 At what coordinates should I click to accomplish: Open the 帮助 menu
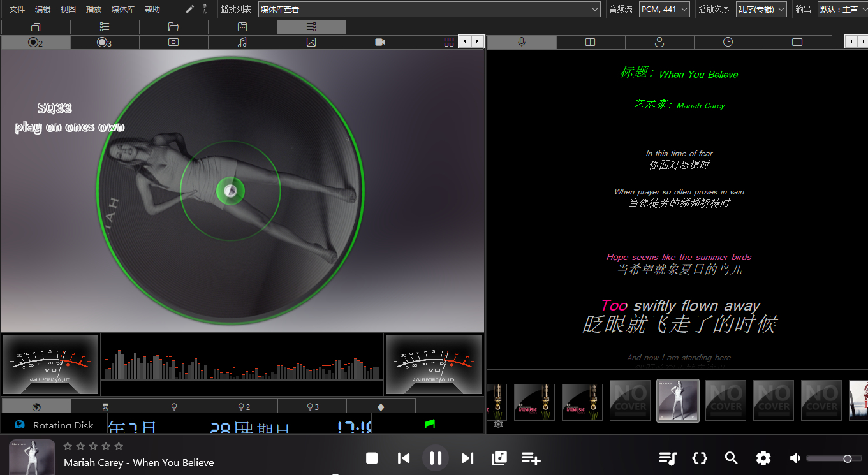(152, 9)
